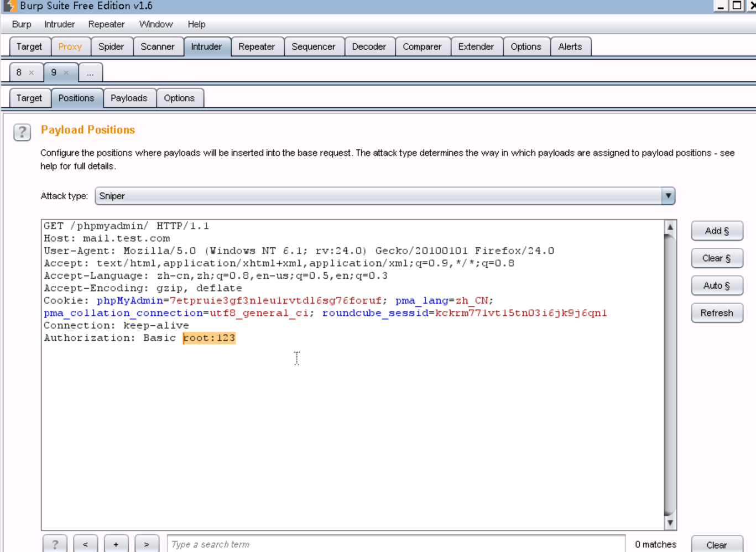Switch to the Decoder tab
The width and height of the screenshot is (756, 552).
[x=369, y=46]
